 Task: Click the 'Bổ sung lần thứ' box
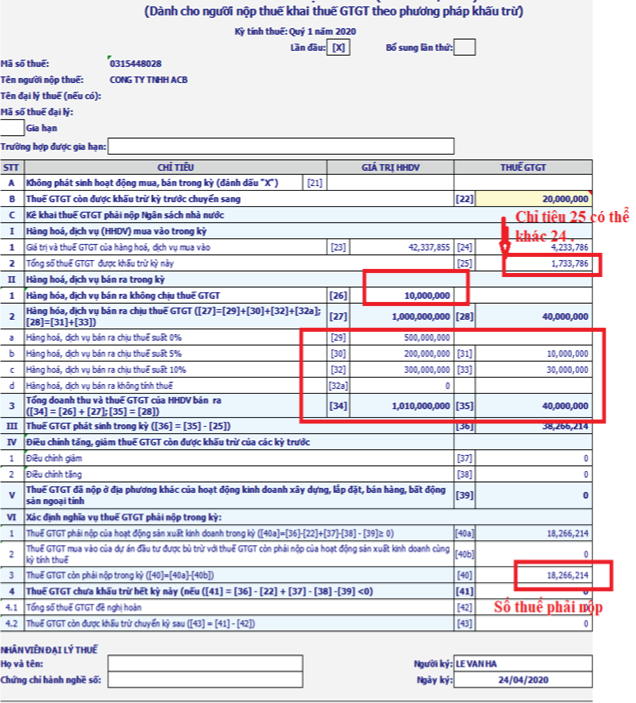[464, 47]
